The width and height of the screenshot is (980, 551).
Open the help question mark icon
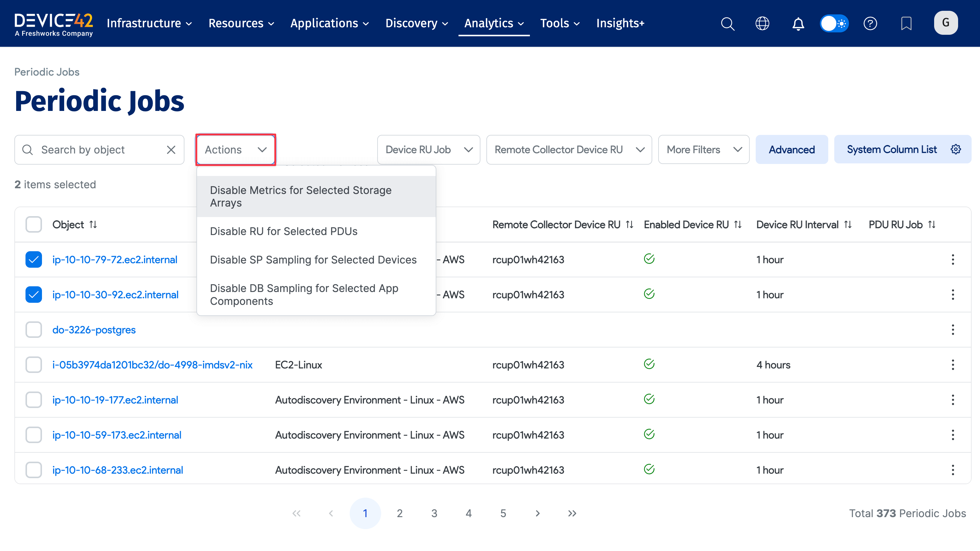click(x=871, y=23)
